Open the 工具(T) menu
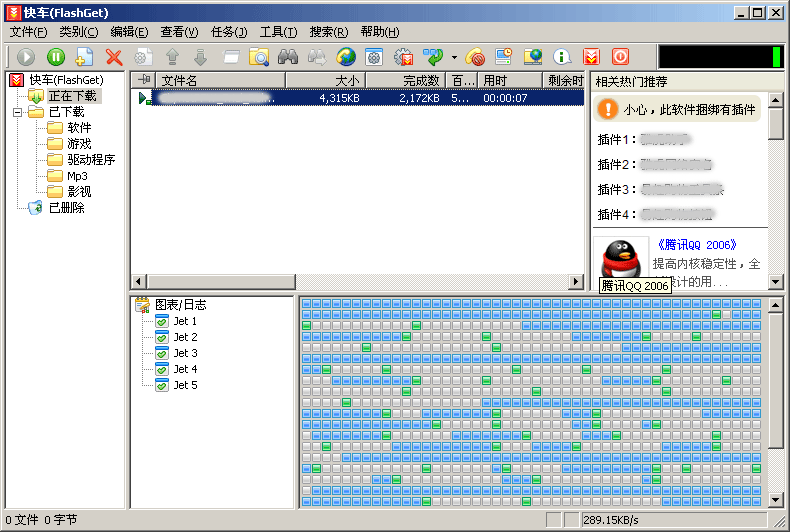Viewport: 790px width, 532px height. coord(279,32)
